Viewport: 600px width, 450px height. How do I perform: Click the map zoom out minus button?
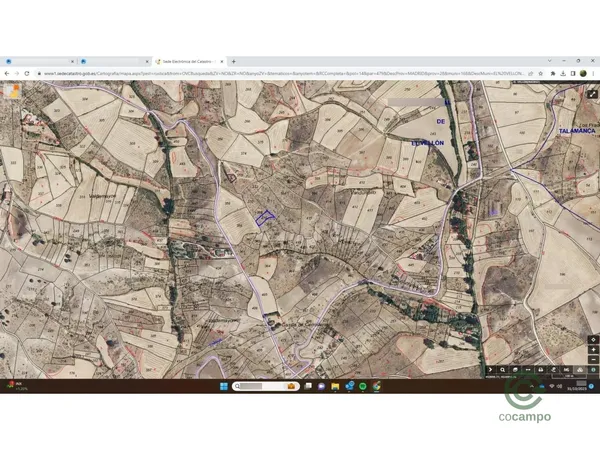tap(593, 358)
